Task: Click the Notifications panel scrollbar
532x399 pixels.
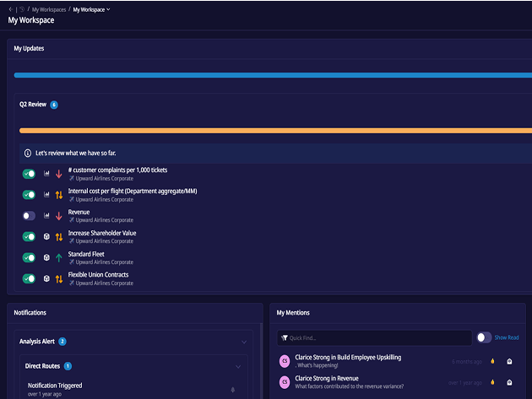Action: point(261,361)
